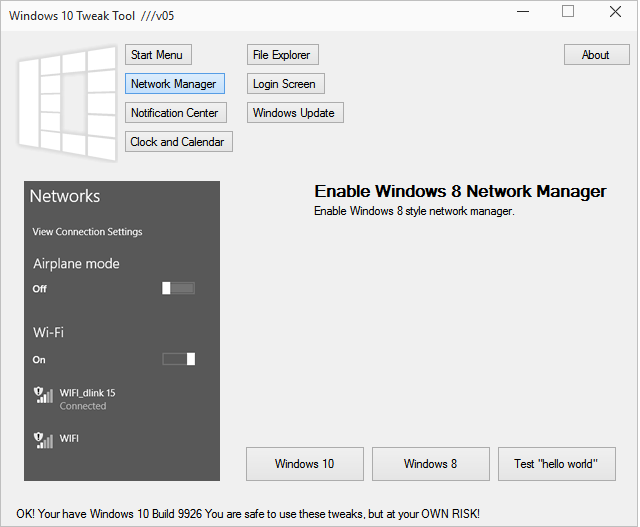Click the "Connected" status text
Screen dimensions: 640x527
click(83, 406)
